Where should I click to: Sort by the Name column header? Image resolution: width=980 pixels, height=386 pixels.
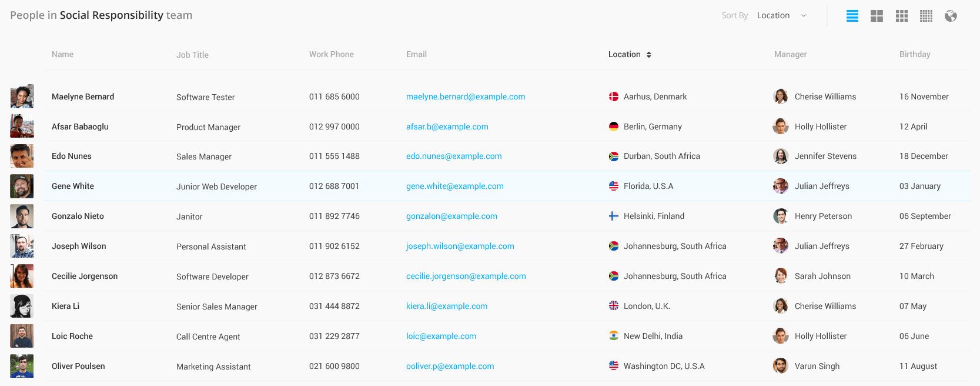[x=62, y=54]
